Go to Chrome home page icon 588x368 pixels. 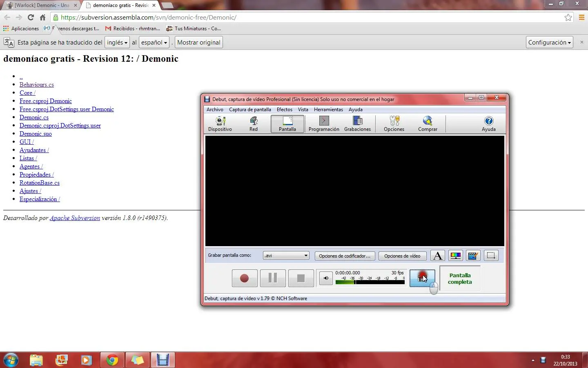click(x=42, y=17)
